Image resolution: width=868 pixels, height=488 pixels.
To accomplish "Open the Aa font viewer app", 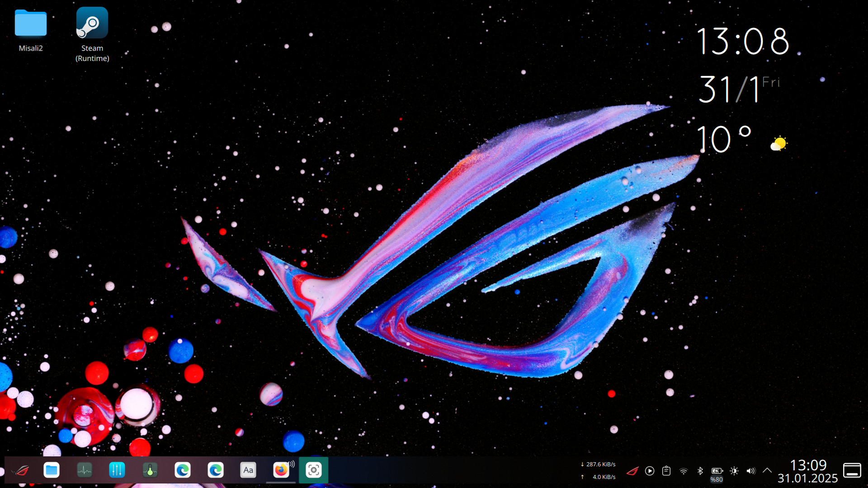I will 248,470.
